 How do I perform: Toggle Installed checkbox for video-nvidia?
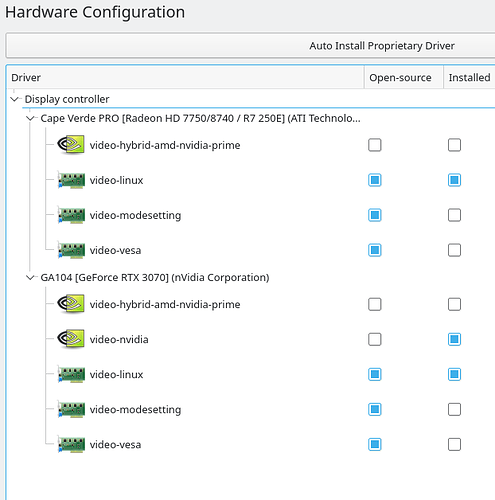[x=454, y=339]
